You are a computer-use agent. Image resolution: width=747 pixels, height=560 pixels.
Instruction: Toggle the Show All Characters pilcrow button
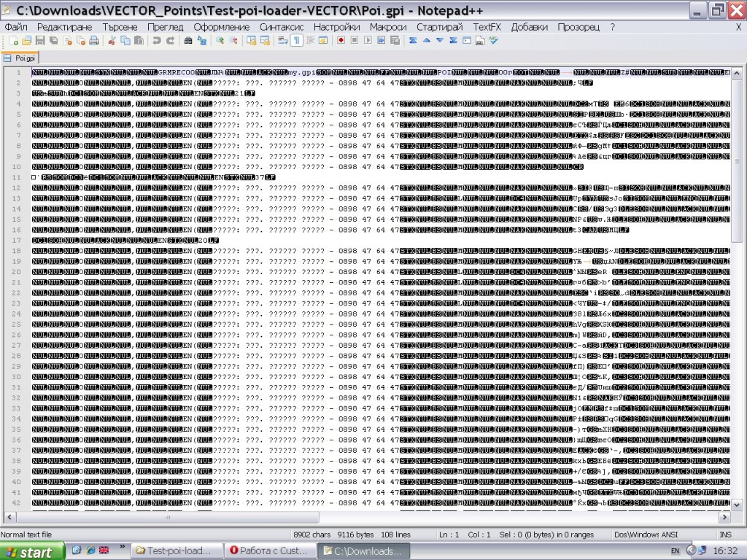[x=296, y=41]
